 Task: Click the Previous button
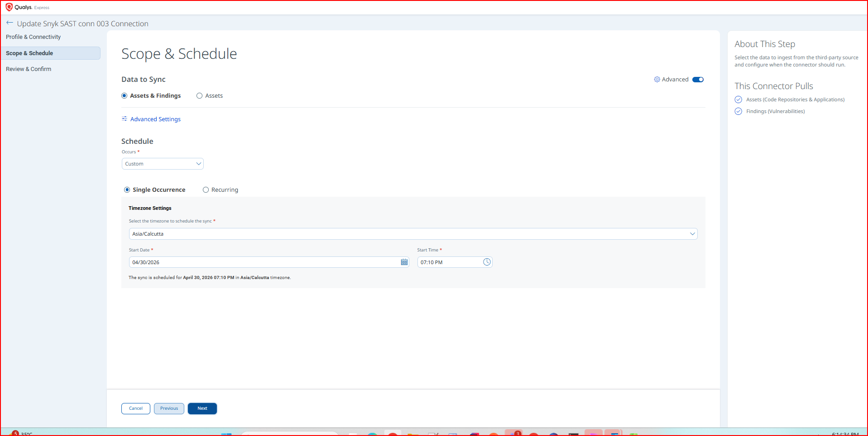(x=169, y=408)
